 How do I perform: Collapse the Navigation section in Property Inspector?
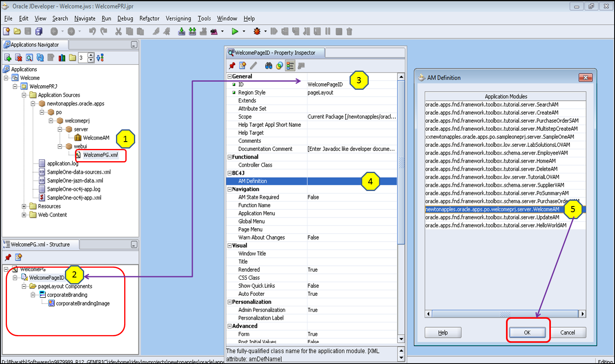pyautogui.click(x=230, y=189)
